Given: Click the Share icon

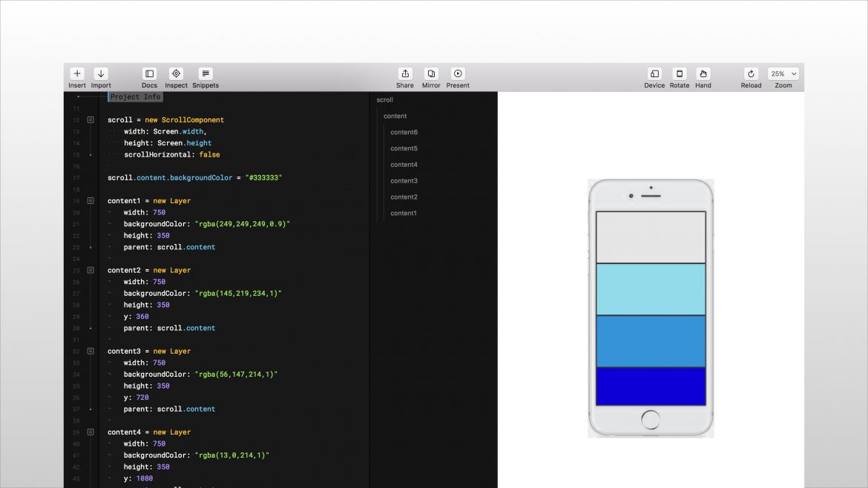Looking at the screenshot, I should click(405, 73).
